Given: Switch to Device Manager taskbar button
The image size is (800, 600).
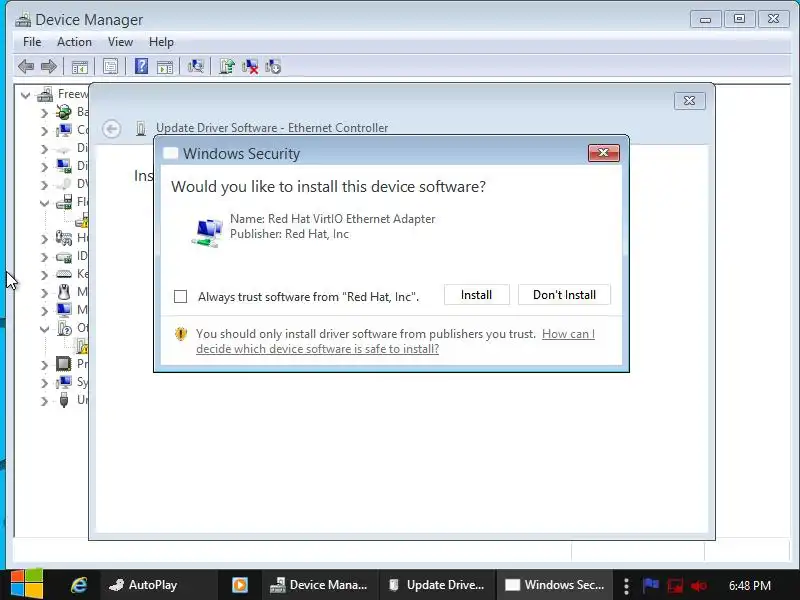Looking at the screenshot, I should [319, 585].
